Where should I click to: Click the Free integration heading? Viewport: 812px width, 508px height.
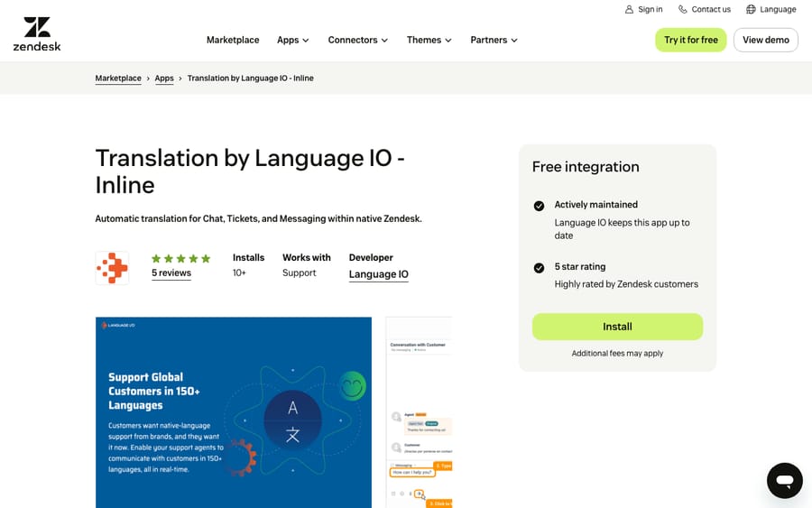click(586, 167)
